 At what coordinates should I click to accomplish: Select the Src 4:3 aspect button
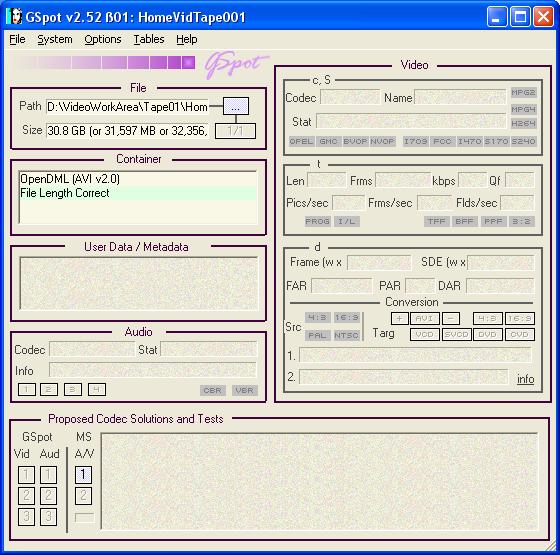coord(318,318)
